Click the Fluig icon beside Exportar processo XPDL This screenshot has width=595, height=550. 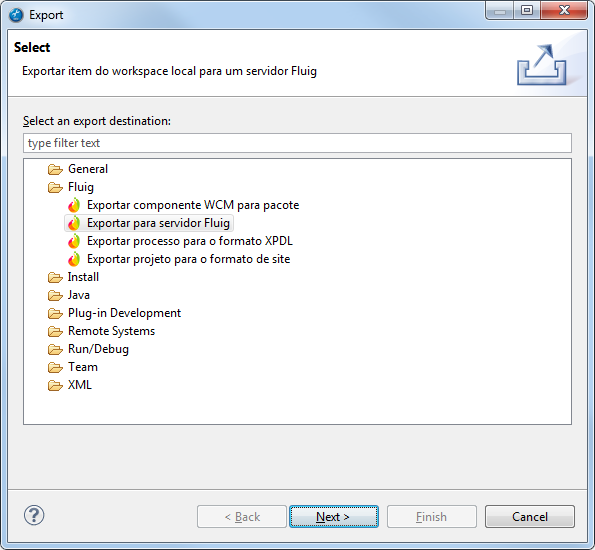[x=74, y=241]
